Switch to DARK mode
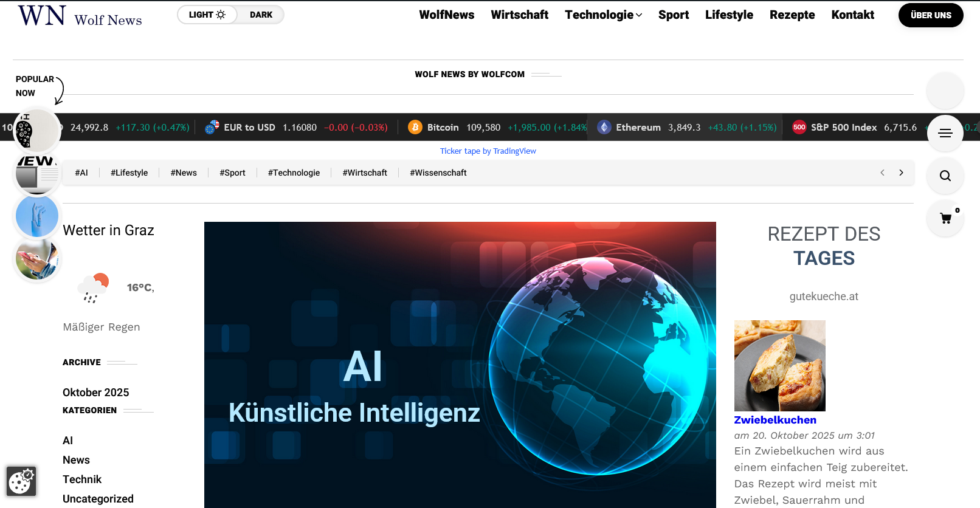 (261, 15)
